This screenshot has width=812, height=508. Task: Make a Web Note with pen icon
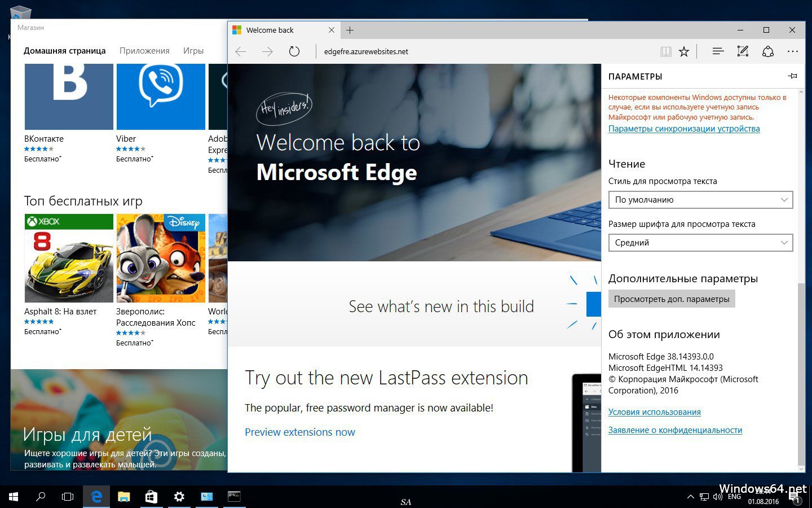point(743,51)
